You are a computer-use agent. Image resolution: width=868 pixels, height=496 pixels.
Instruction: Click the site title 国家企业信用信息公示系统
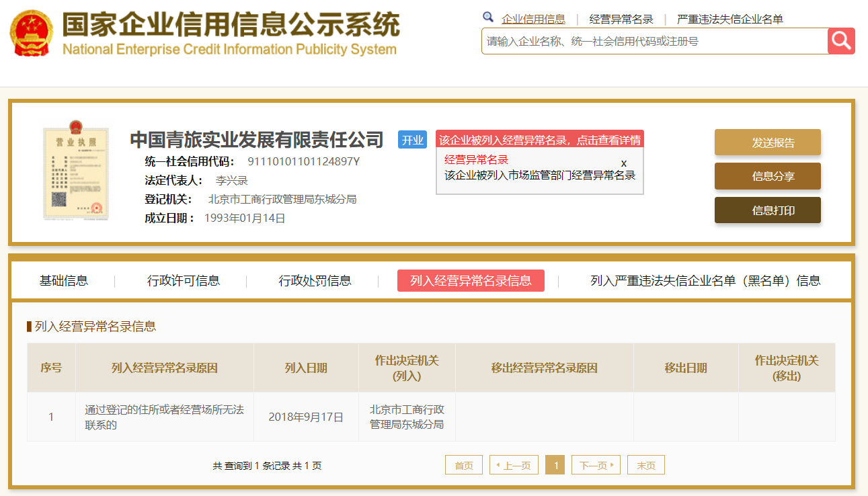[231, 26]
